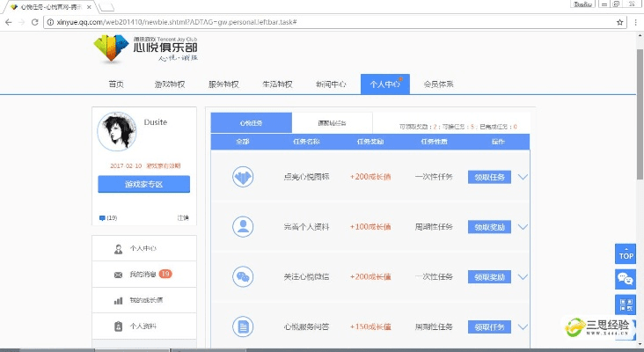Expand the 完善个人资料 task row chevron

523,227
